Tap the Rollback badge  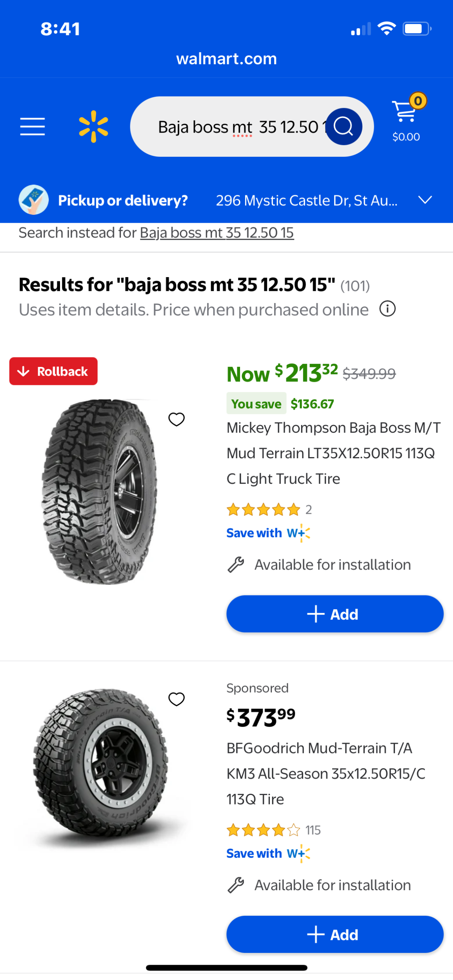pos(53,371)
